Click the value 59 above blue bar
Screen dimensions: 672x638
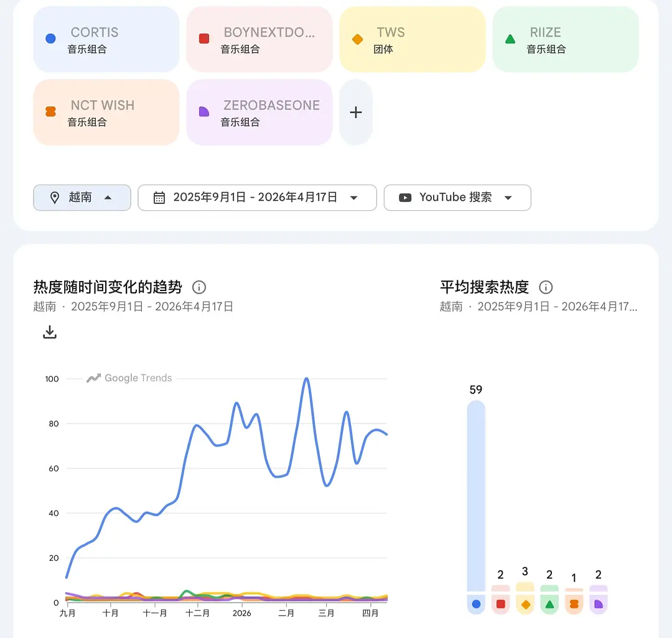476,390
